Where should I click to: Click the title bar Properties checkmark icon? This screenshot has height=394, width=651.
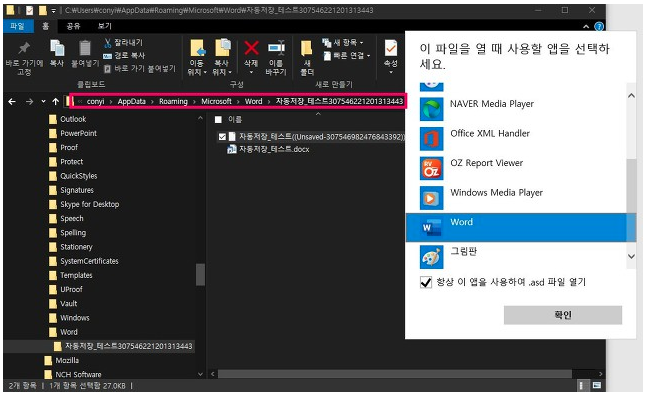[29, 10]
